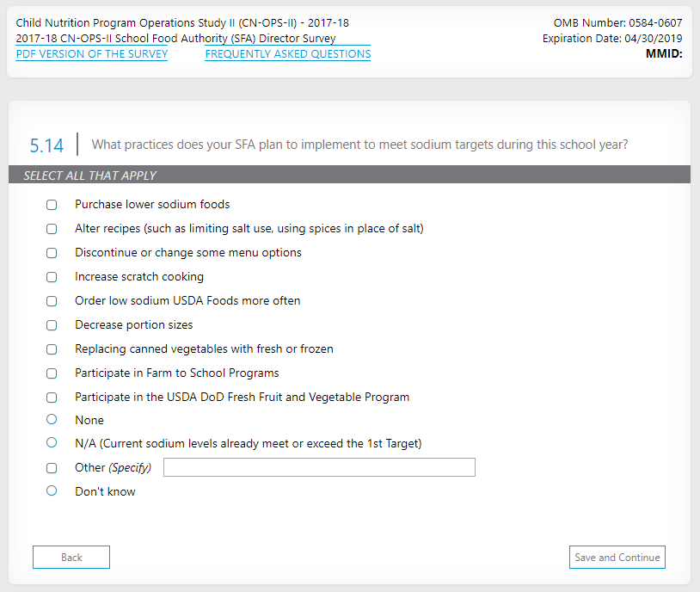
Task: Select the 'N/A' sodium levels radio option
Action: [52, 442]
